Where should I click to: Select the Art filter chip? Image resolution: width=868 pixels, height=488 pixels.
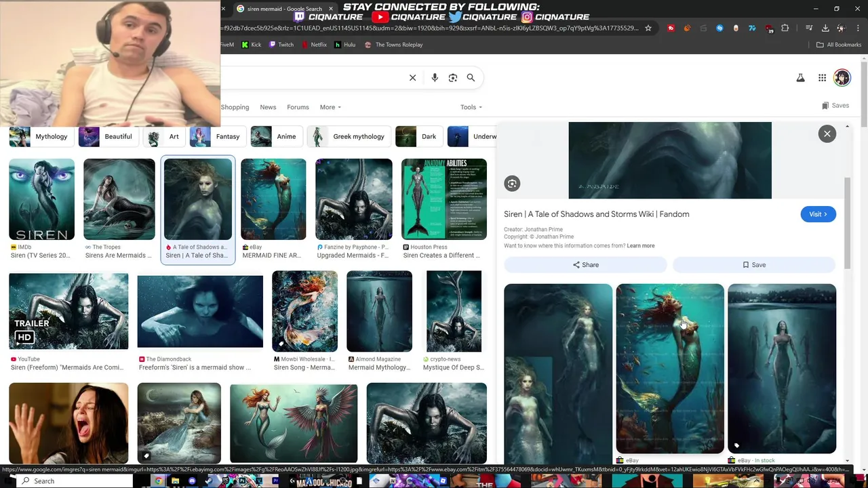(x=163, y=136)
